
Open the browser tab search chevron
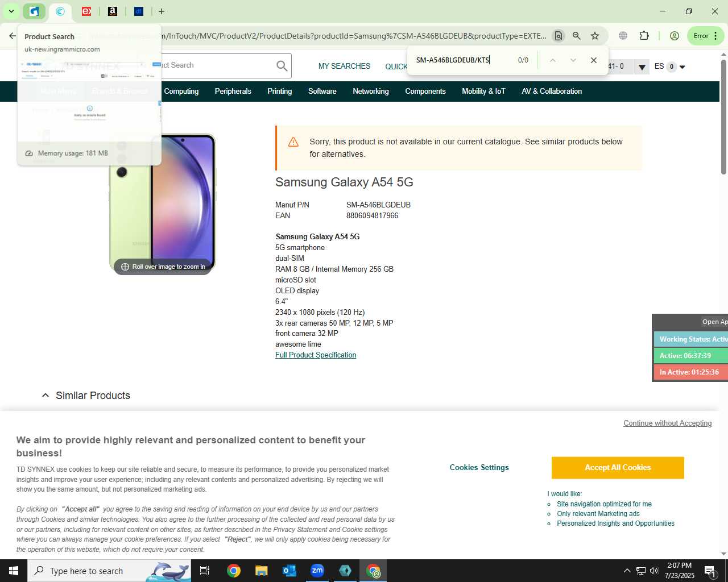[11, 11]
